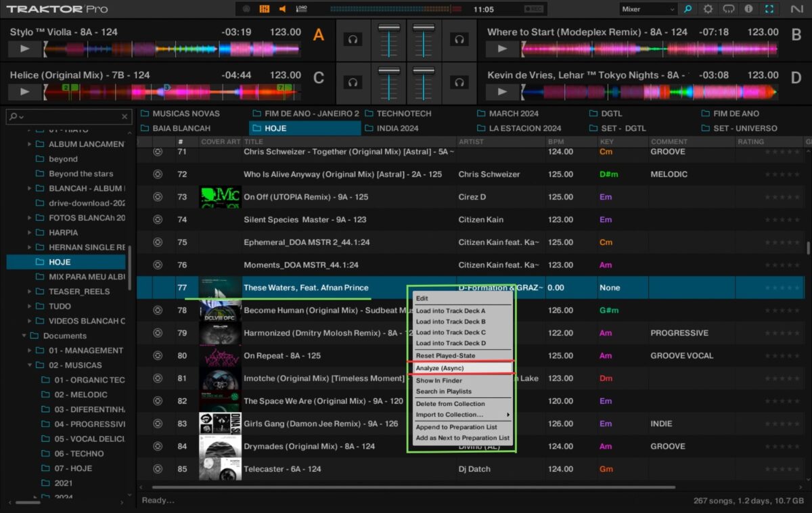The height and width of the screenshot is (513, 812).
Task: Sort by the TITLE column header
Action: pyautogui.click(x=348, y=142)
